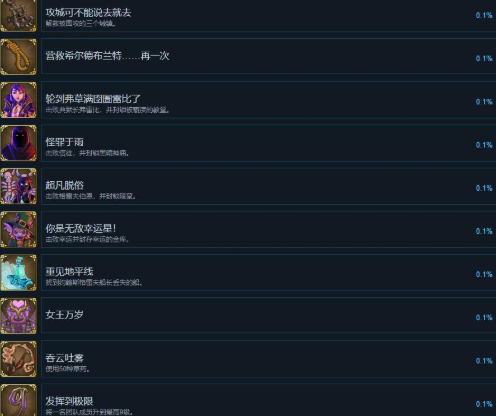The image size is (496, 416).
Task: Open the 女王万岁 achievement entry
Action: (268, 316)
